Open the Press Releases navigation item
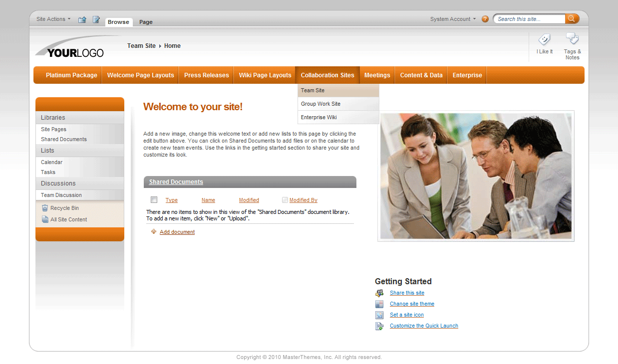Viewport: 618px width, 364px height. pos(206,75)
